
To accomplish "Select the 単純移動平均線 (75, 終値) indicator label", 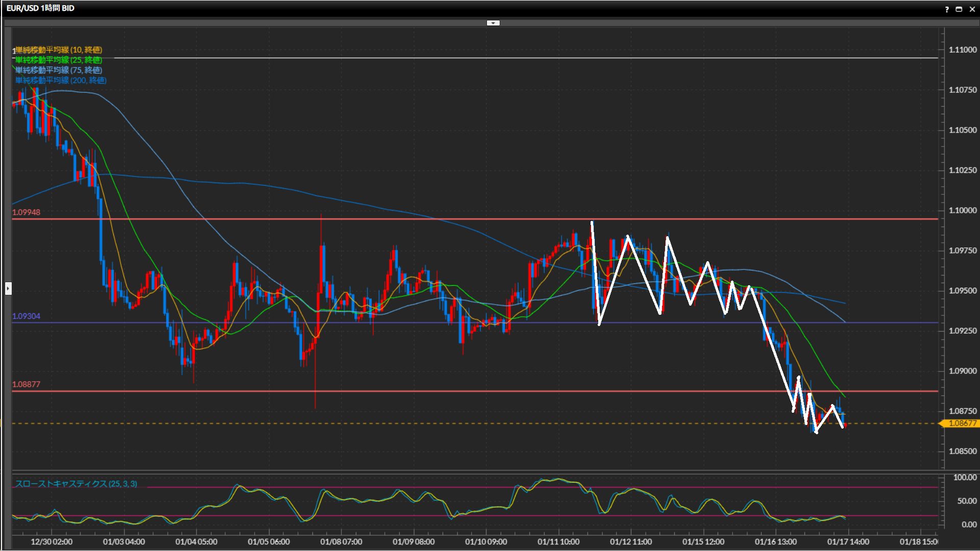I will tap(59, 70).
